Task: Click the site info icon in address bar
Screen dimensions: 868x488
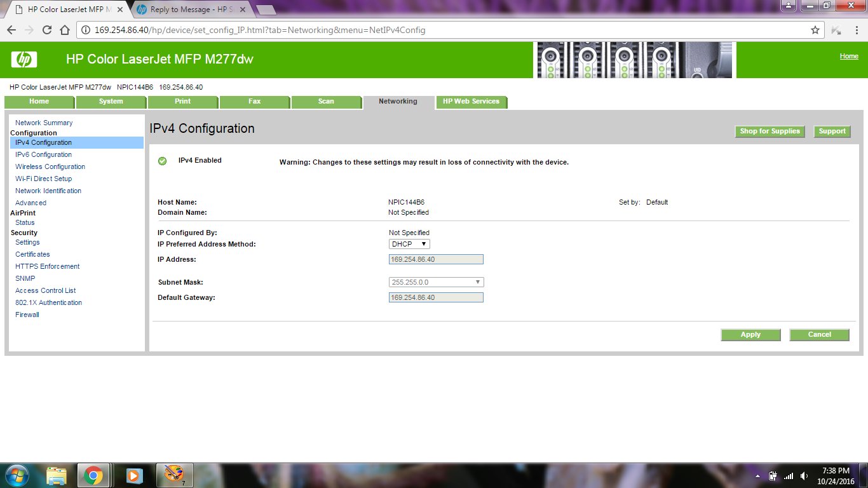Action: pos(85,30)
